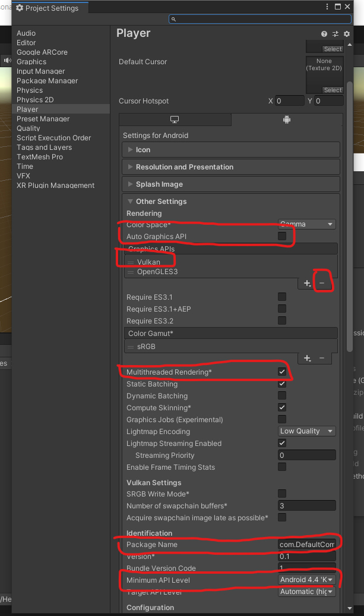Click the Version field
This screenshot has height=616, width=364.
pos(307,556)
